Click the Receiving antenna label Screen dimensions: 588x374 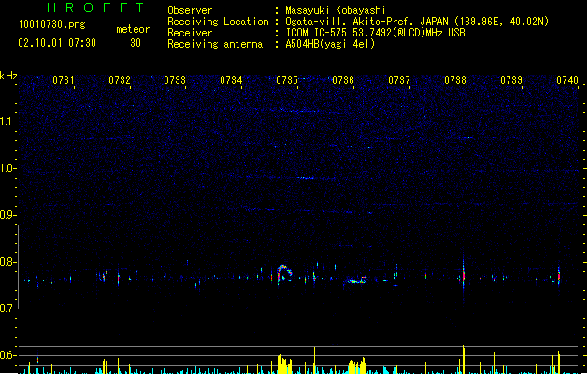[215, 44]
